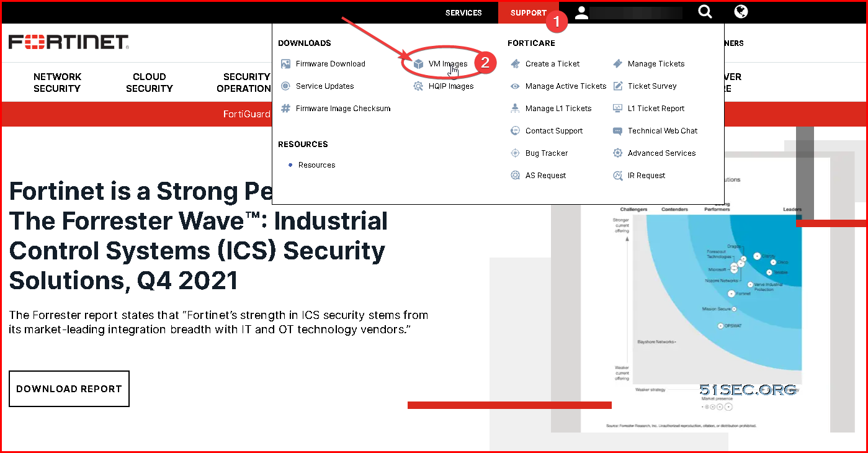Viewport: 868px width, 453px height.
Task: Open Manage L1 Tickets link
Action: pos(558,109)
